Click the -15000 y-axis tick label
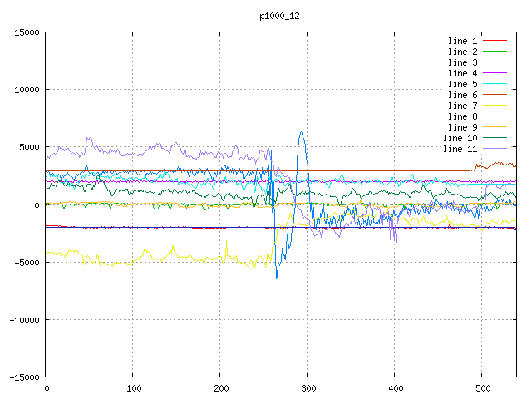The height and width of the screenshot is (399, 532). (x=22, y=377)
